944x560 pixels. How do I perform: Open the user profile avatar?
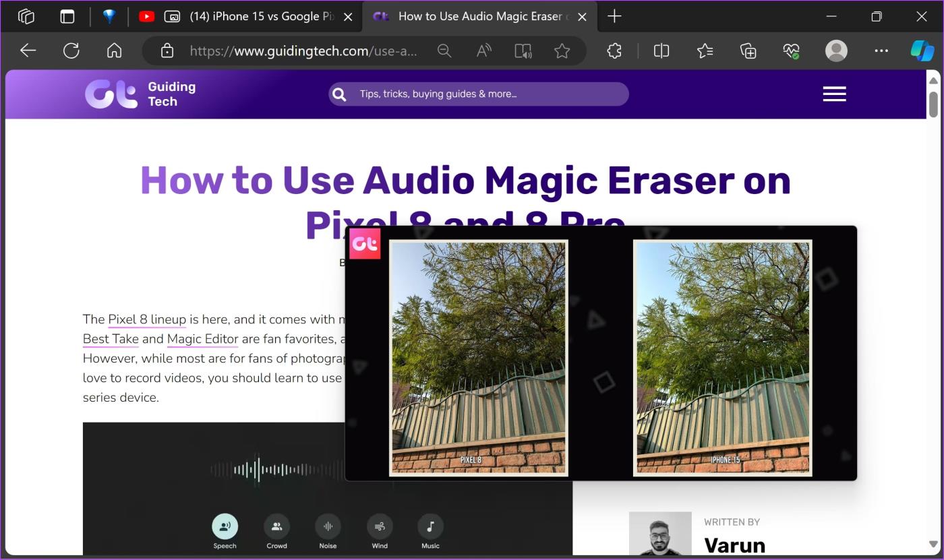[837, 51]
